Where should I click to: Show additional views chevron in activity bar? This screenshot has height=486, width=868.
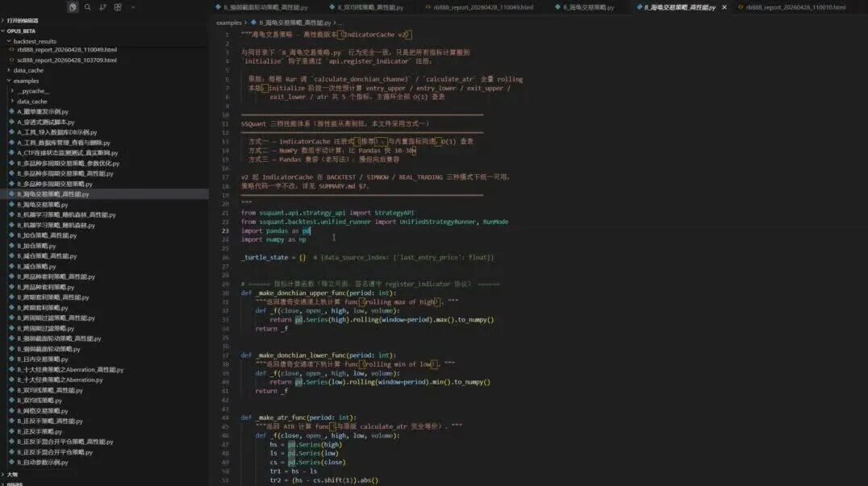[133, 7]
